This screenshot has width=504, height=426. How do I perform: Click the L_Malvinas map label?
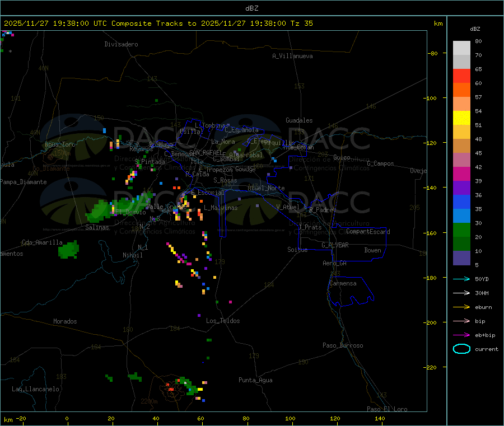pos(221,208)
